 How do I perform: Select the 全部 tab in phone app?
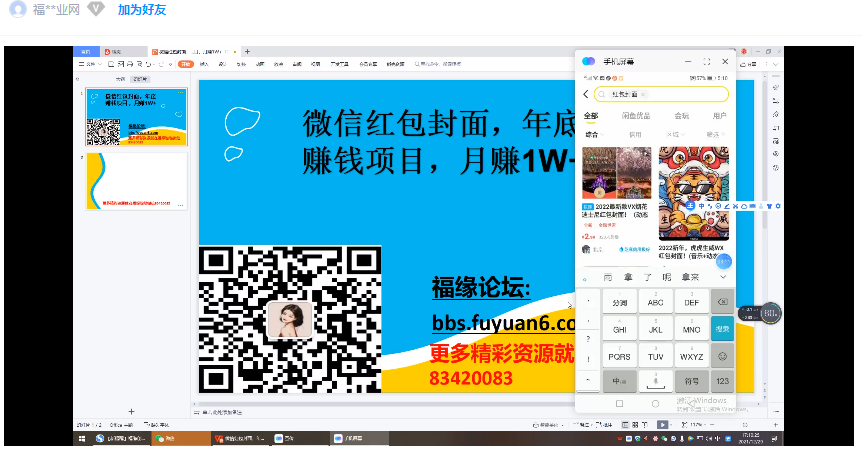pyautogui.click(x=591, y=116)
